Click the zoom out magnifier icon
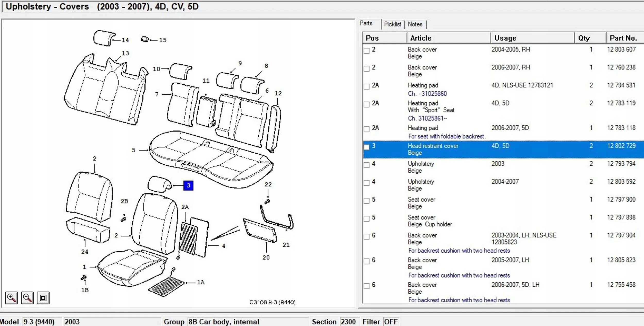644x326 pixels. click(x=27, y=298)
